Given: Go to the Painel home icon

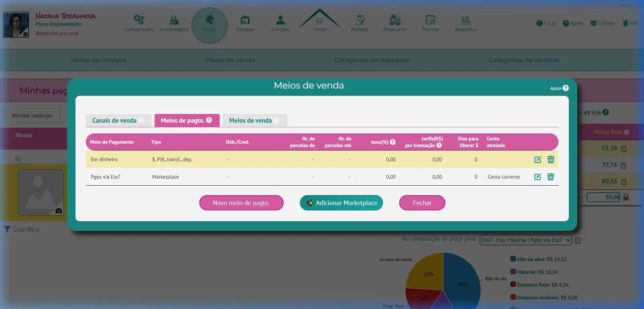Looking at the screenshot, I should [320, 21].
